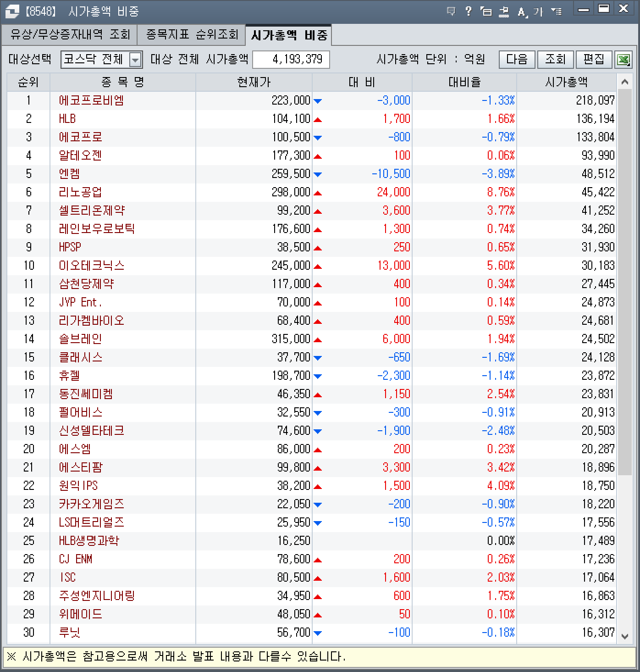The height and width of the screenshot is (672, 640).
Task: Select stock 에스엠
Action: [x=75, y=449]
